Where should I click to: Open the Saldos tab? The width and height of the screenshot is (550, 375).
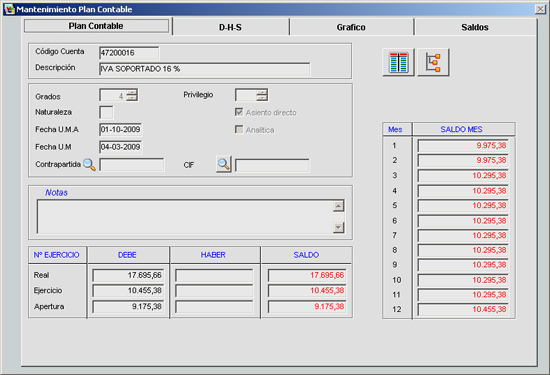click(x=475, y=27)
